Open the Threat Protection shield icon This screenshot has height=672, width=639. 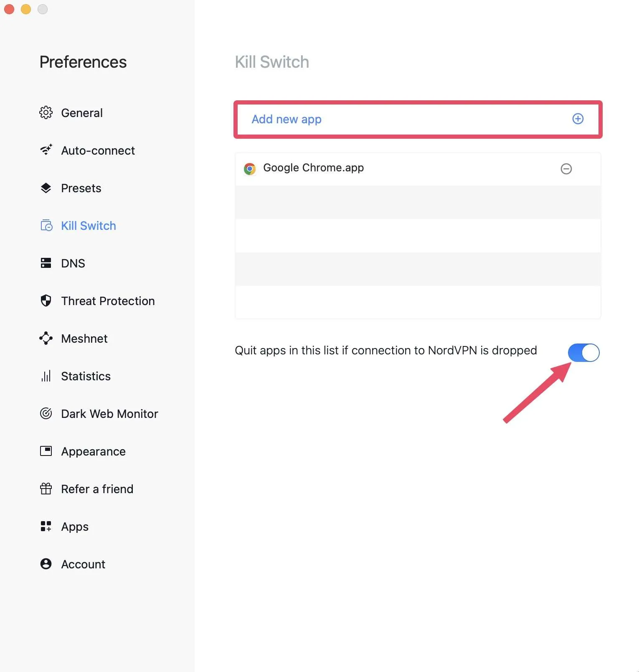46,300
